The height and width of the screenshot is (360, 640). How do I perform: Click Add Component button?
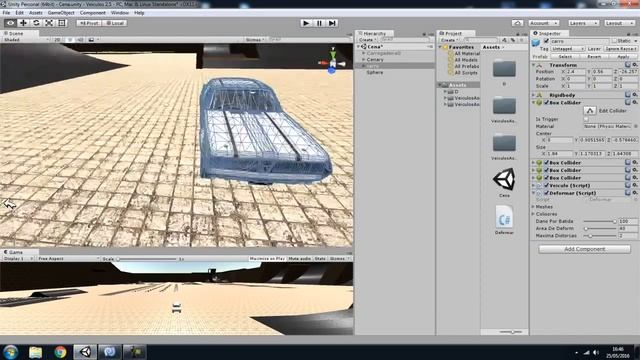[584, 249]
